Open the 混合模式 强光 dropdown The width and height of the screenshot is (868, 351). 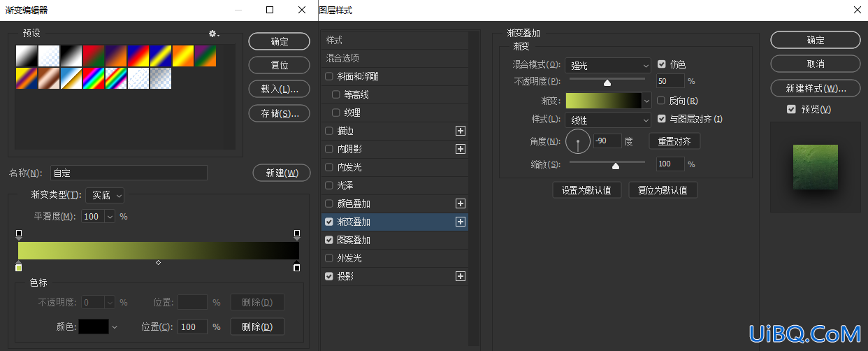point(608,65)
